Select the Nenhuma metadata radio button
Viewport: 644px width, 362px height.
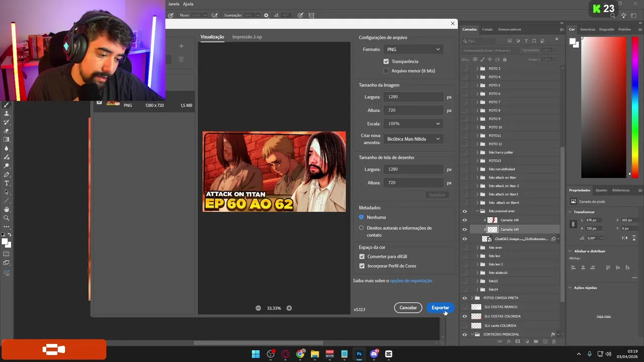[361, 217]
